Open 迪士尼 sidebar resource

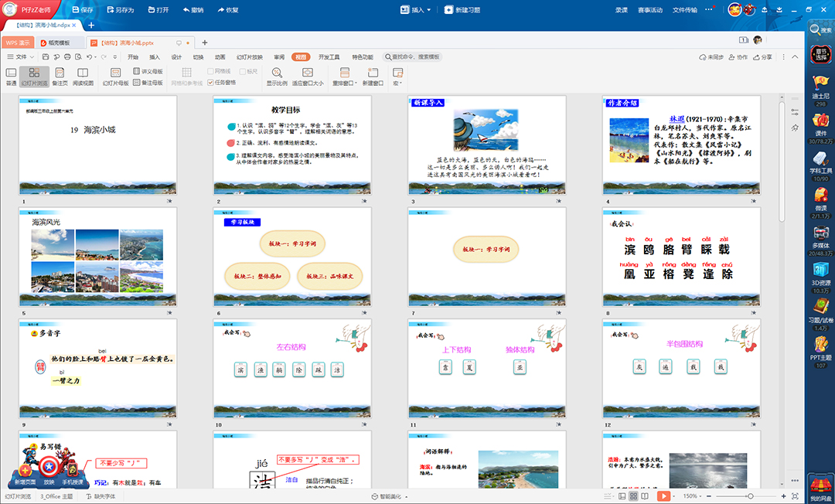pos(820,90)
